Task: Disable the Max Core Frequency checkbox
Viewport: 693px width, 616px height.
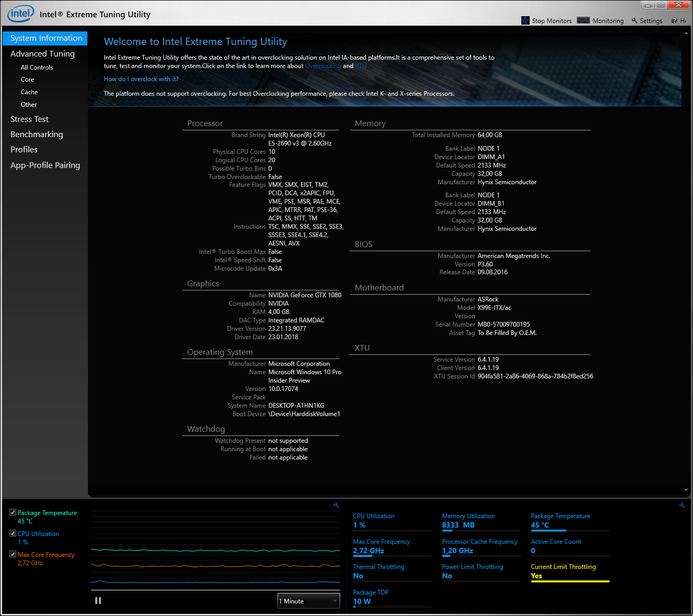Action: pyautogui.click(x=13, y=554)
